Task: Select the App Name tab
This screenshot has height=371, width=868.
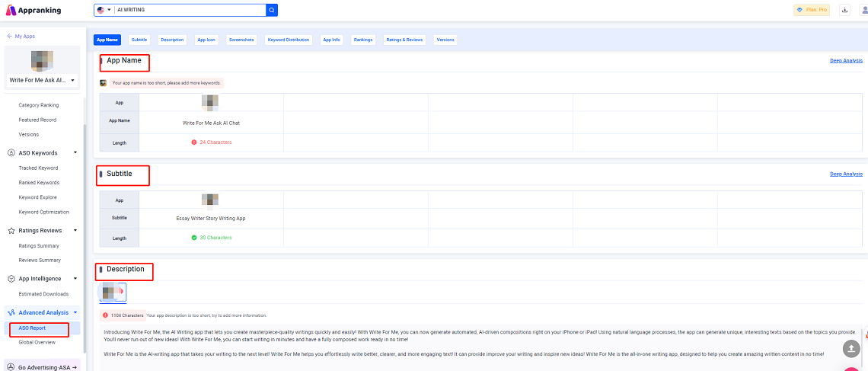Action: coord(107,40)
